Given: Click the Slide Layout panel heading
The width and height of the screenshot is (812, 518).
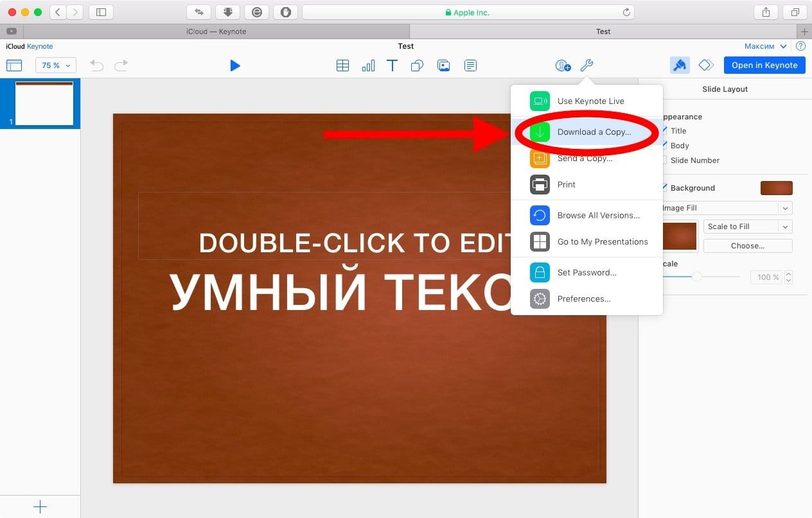Looking at the screenshot, I should click(725, 89).
